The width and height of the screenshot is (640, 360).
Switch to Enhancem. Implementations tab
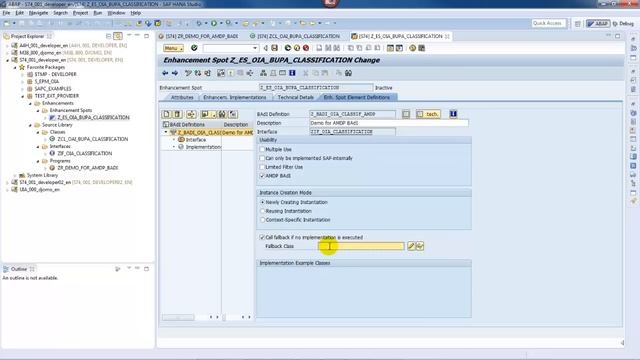[235, 97]
